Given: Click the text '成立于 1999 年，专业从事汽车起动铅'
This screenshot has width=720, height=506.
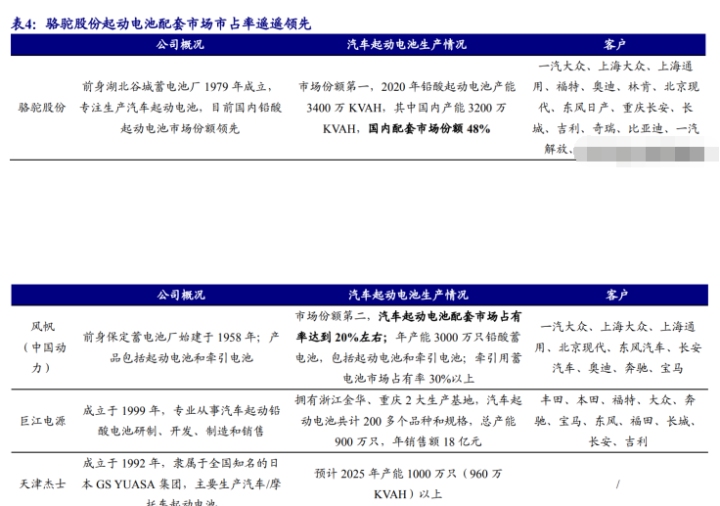Looking at the screenshot, I should (x=181, y=410).
